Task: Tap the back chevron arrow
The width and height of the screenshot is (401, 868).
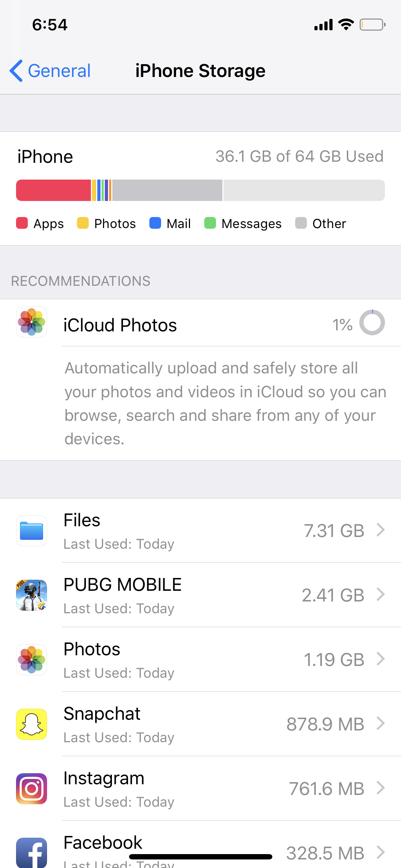Action: pyautogui.click(x=16, y=71)
